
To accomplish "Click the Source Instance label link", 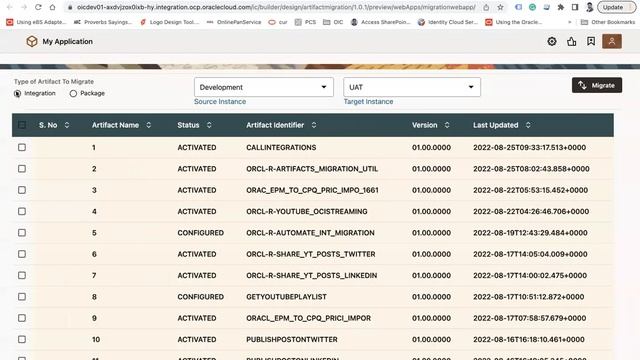I will pos(220,102).
